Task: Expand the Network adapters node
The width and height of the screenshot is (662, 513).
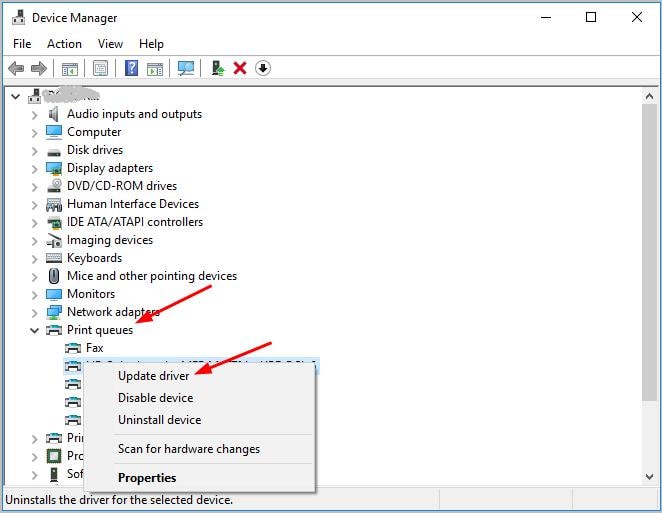Action: click(35, 313)
